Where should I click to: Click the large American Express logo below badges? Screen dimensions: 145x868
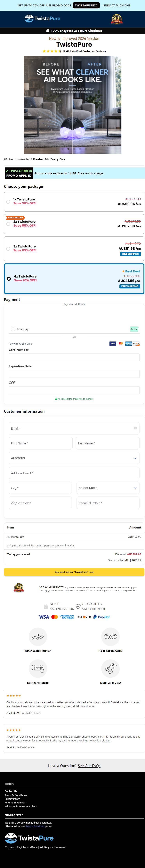tap(67, 617)
